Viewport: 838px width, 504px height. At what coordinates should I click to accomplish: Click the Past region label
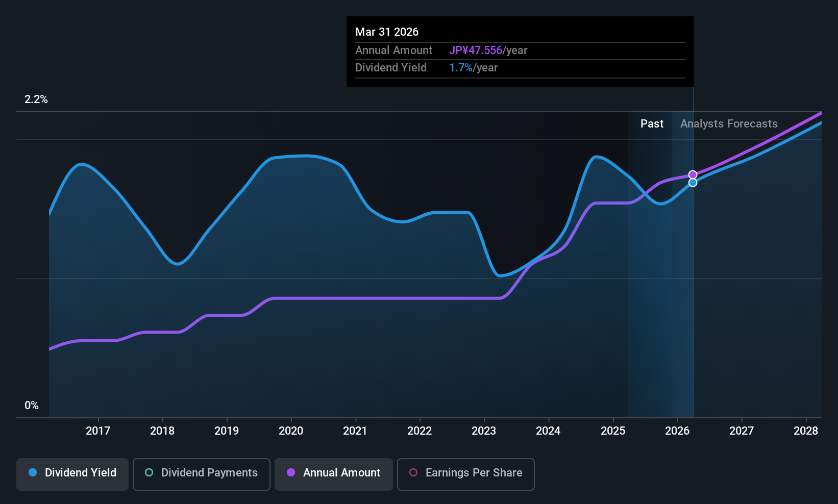pos(652,124)
